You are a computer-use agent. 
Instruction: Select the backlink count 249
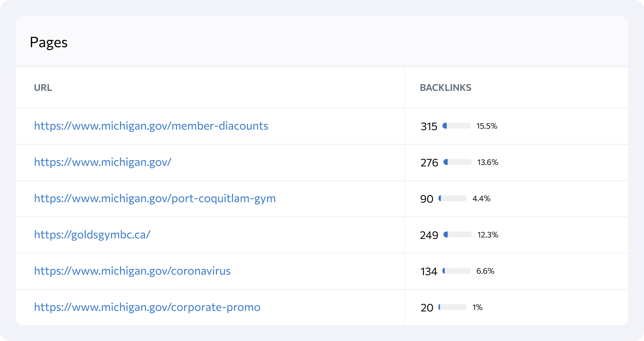pyautogui.click(x=429, y=235)
